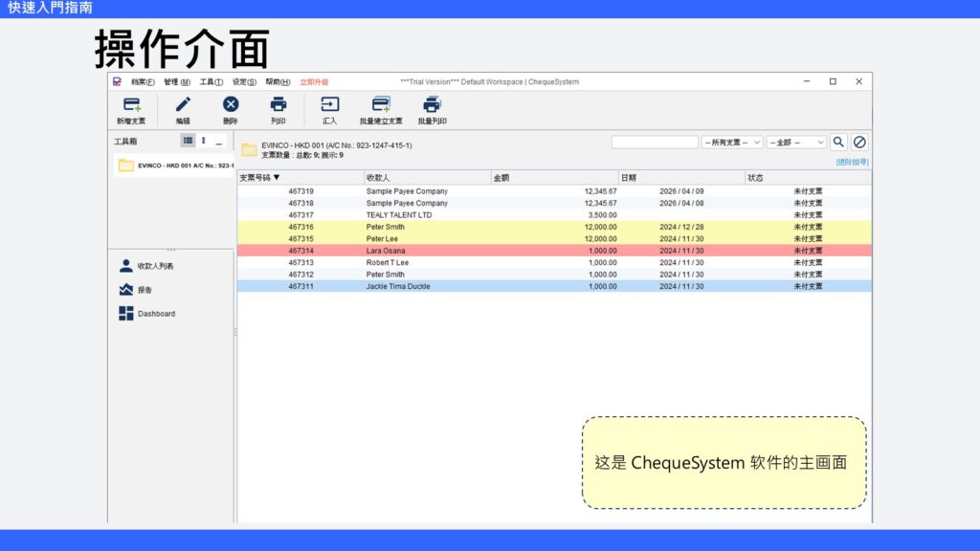This screenshot has height=551, width=980.
Task: Click the 列印 print icon
Action: pyautogui.click(x=278, y=104)
